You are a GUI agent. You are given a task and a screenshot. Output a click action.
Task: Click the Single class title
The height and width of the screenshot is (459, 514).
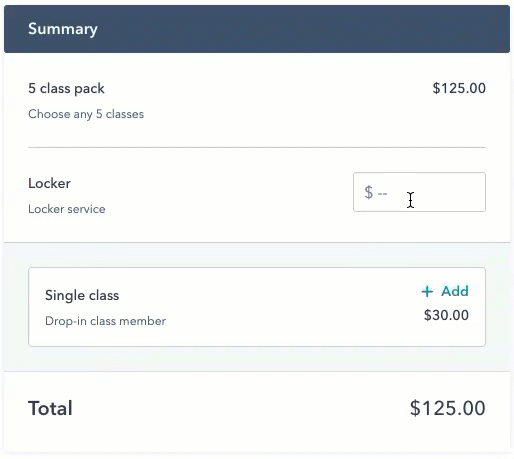point(82,295)
